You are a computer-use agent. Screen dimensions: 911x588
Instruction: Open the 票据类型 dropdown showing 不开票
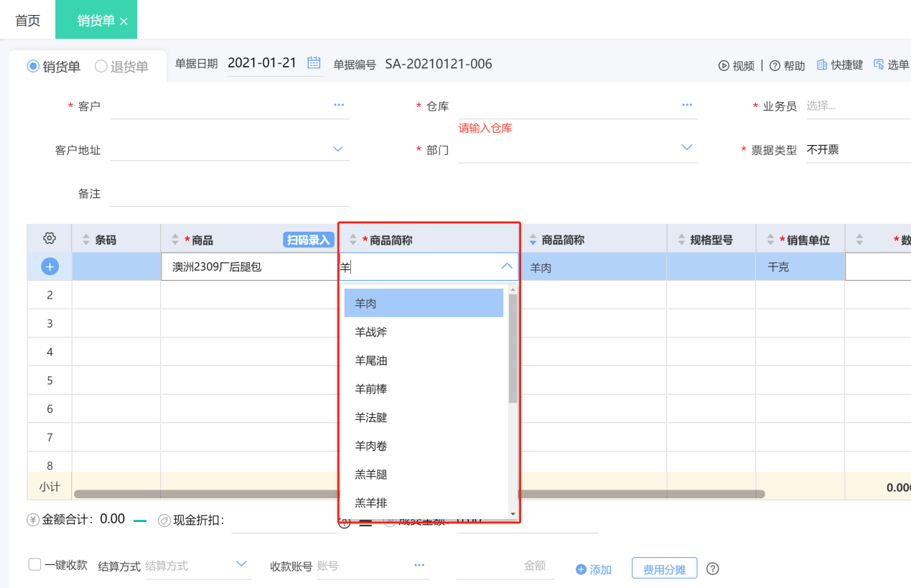pyautogui.click(x=858, y=149)
